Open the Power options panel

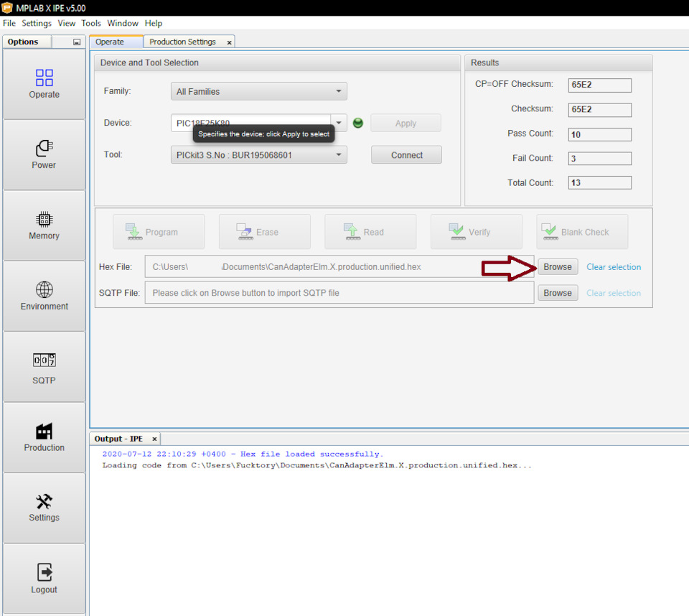(x=44, y=155)
